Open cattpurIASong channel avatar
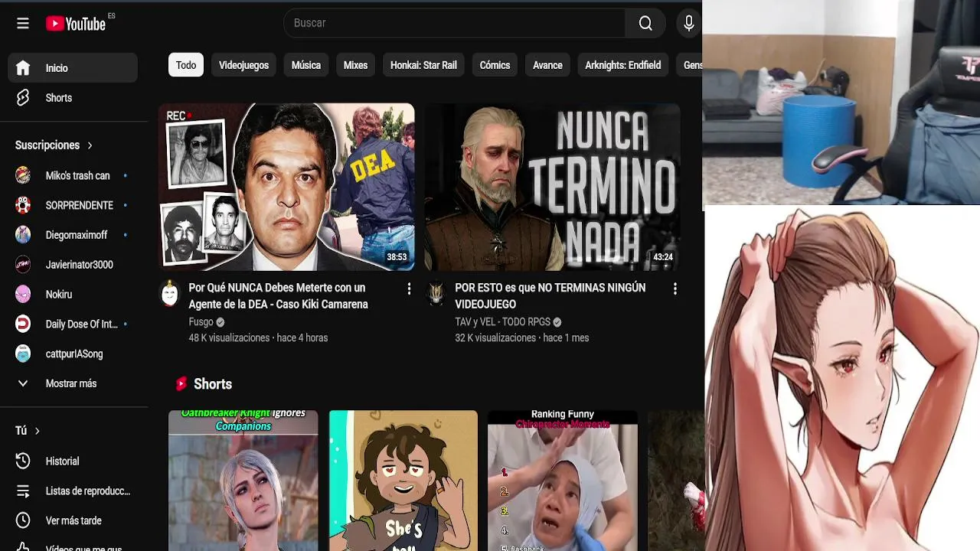This screenshot has width=980, height=551. [23, 354]
